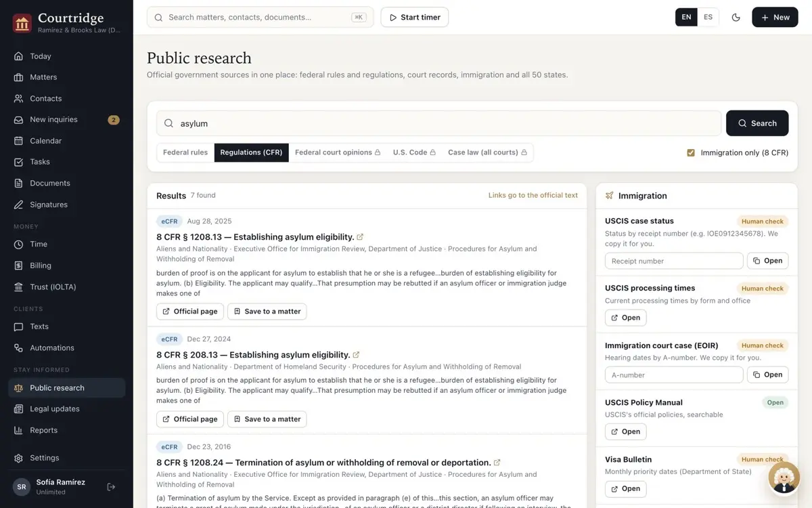Toggle dark mode moon icon
This screenshot has width=812, height=508.
point(736,17)
